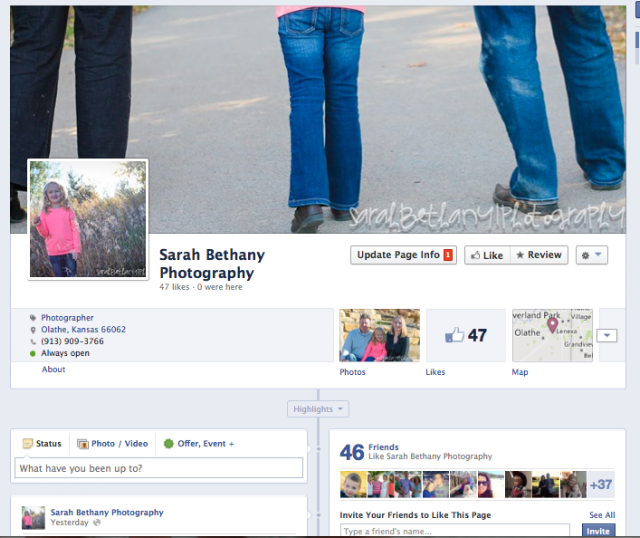Click the Type a friend's name field
This screenshot has width=640, height=538.
(455, 531)
